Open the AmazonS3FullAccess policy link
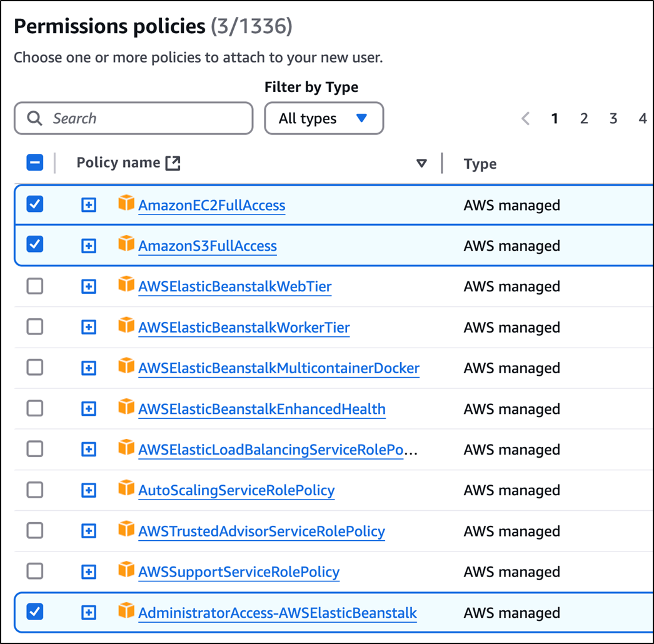 coord(208,246)
